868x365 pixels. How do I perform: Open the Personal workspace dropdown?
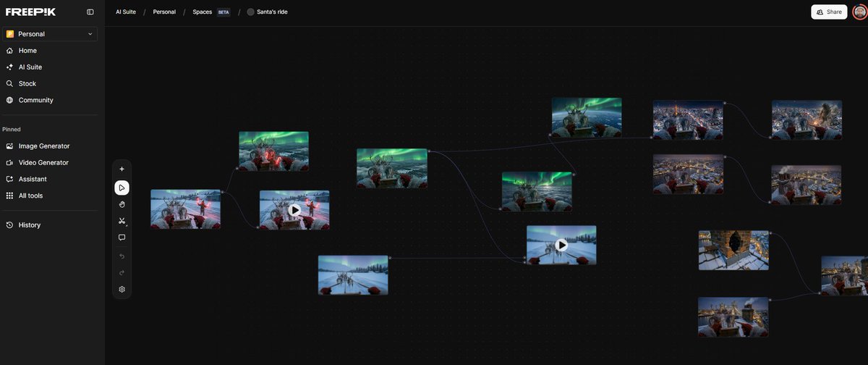pos(50,34)
